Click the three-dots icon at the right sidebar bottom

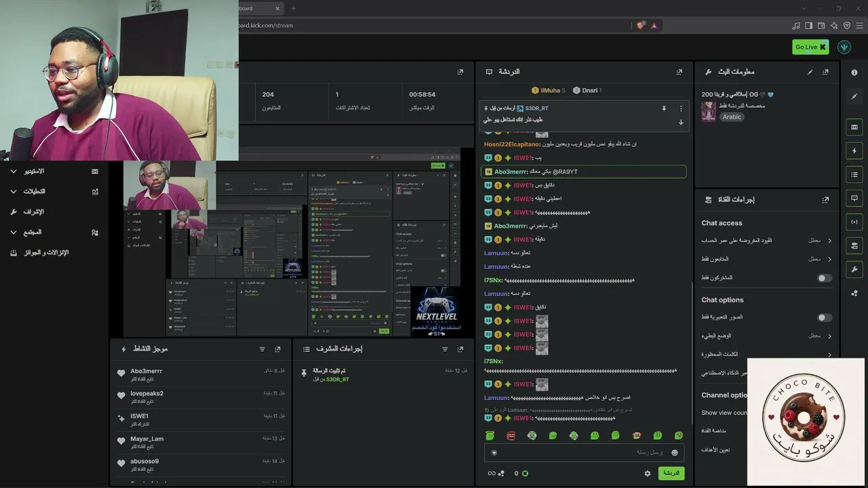click(x=854, y=293)
